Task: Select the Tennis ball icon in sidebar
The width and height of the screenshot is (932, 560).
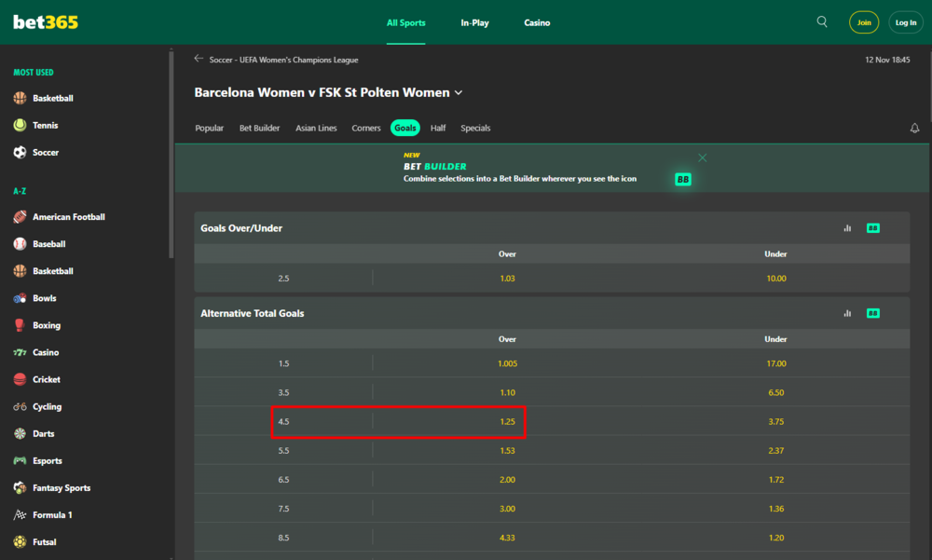Action: (x=20, y=125)
